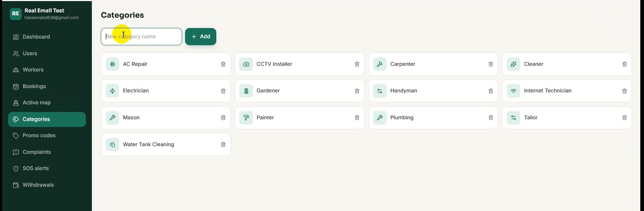The height and width of the screenshot is (211, 644).
Task: Delete the Water Tank Cleaning category
Action: click(x=223, y=144)
